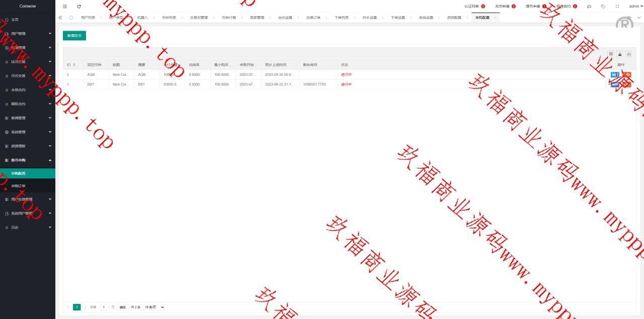The height and width of the screenshot is (319, 644).
Task: Open the theme palette icon in header
Action: pyautogui.click(x=589, y=7)
